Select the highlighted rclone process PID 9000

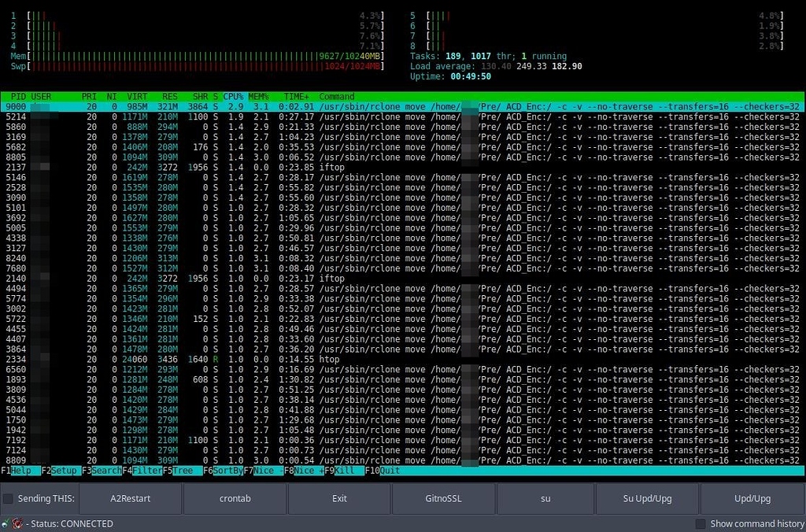point(403,107)
